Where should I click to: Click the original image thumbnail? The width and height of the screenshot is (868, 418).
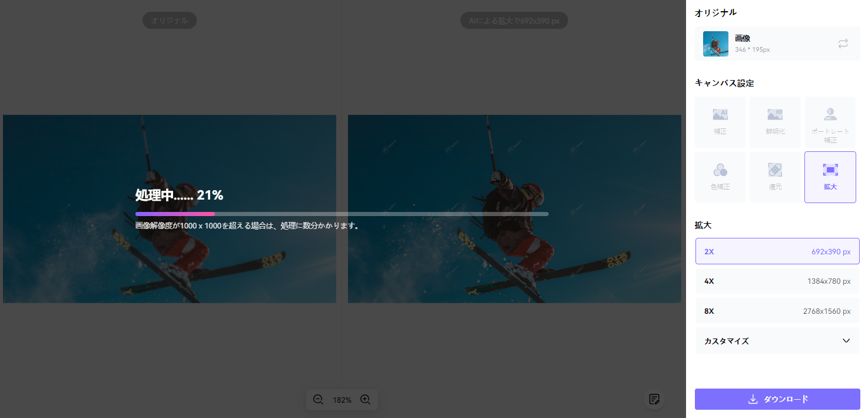click(x=715, y=44)
